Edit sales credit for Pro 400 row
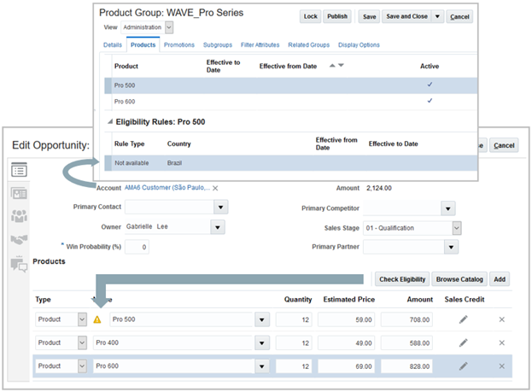The image size is (532, 392). (463, 342)
